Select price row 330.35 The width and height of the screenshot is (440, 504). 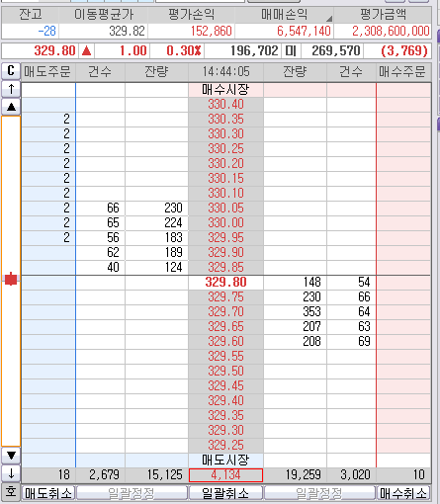point(225,120)
